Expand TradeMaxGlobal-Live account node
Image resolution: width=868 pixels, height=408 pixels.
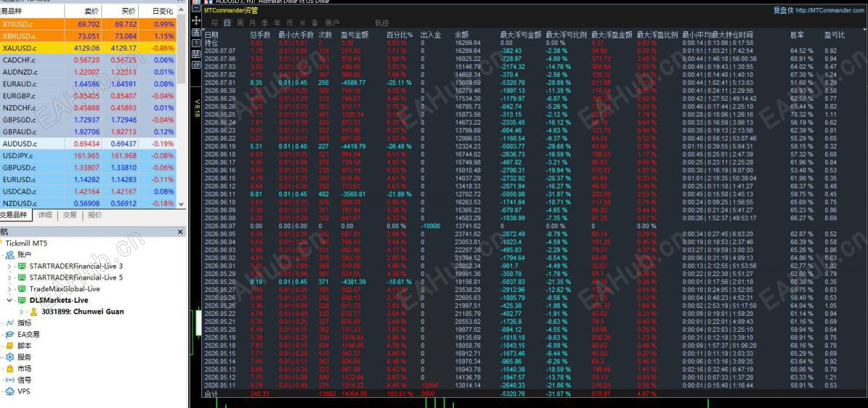point(9,289)
